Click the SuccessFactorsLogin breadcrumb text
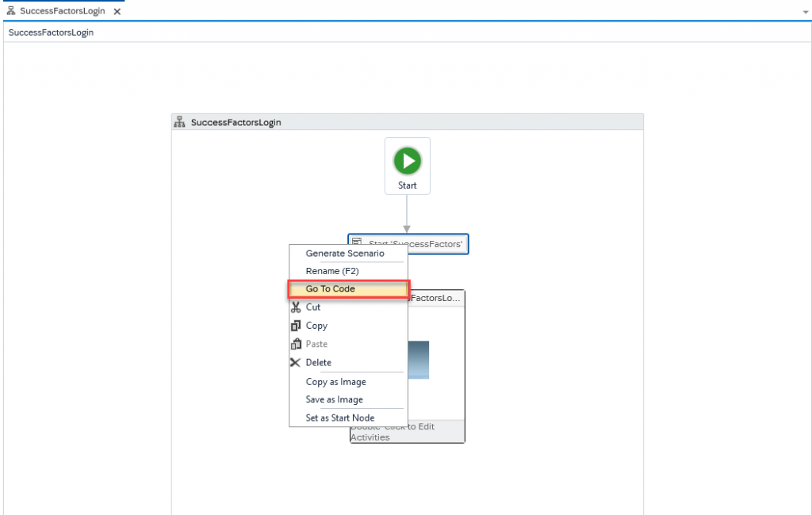 tap(51, 32)
